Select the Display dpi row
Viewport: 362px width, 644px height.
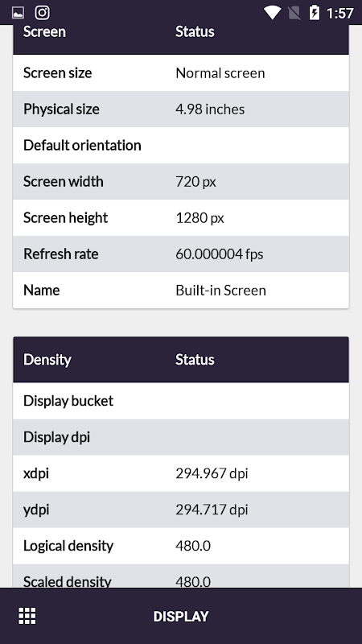coord(181,437)
